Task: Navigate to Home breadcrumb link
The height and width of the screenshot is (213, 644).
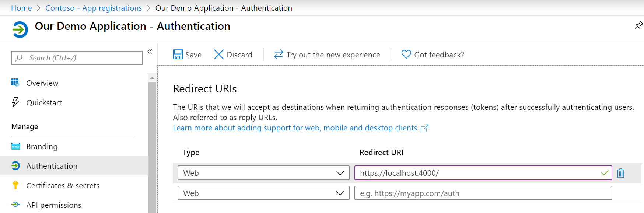Action: [x=21, y=8]
